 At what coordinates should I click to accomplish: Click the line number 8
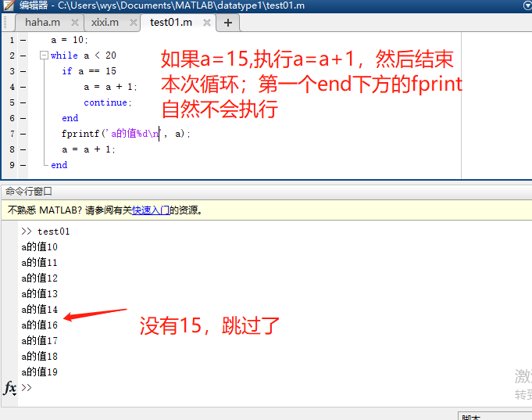coord(12,149)
